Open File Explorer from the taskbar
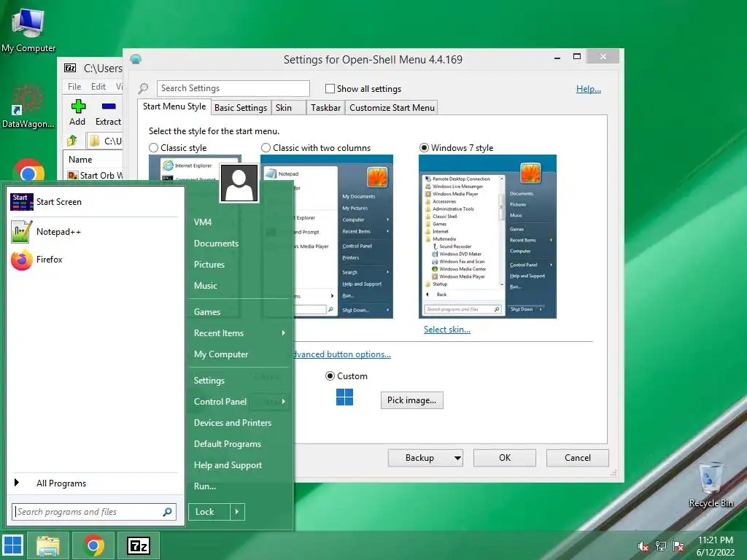The height and width of the screenshot is (560, 747). point(48,545)
